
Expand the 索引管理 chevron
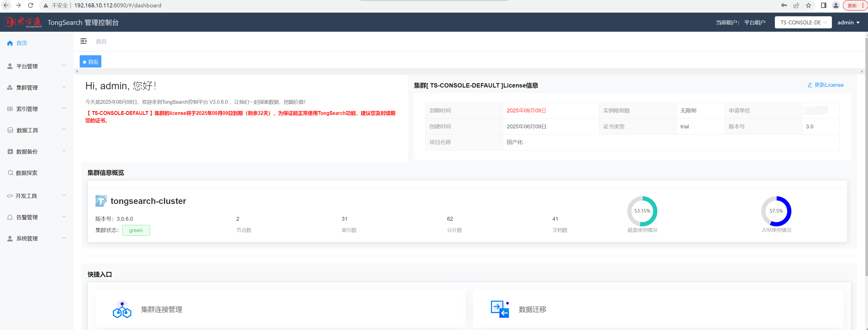pyautogui.click(x=64, y=108)
